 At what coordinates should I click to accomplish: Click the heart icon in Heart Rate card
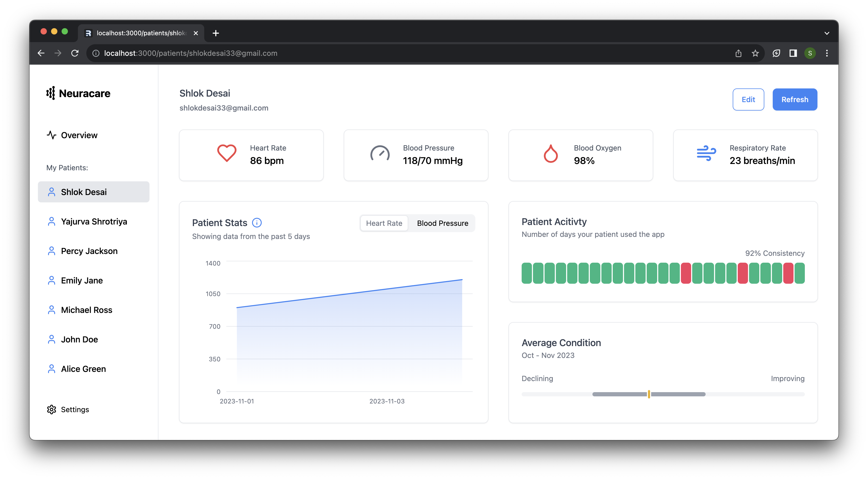226,153
